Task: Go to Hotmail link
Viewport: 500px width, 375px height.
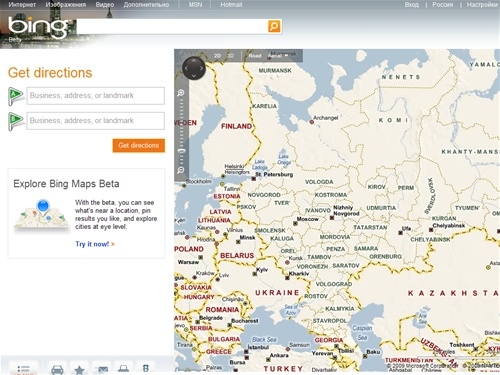Action: click(x=231, y=5)
